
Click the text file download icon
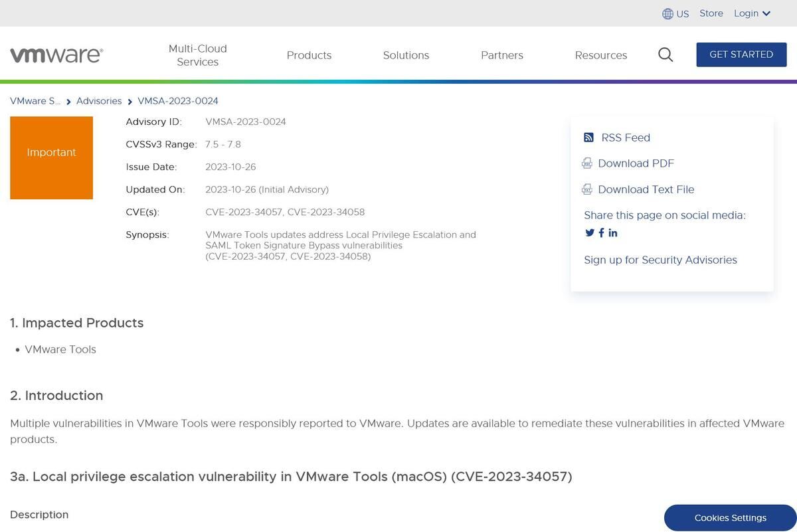coord(587,189)
